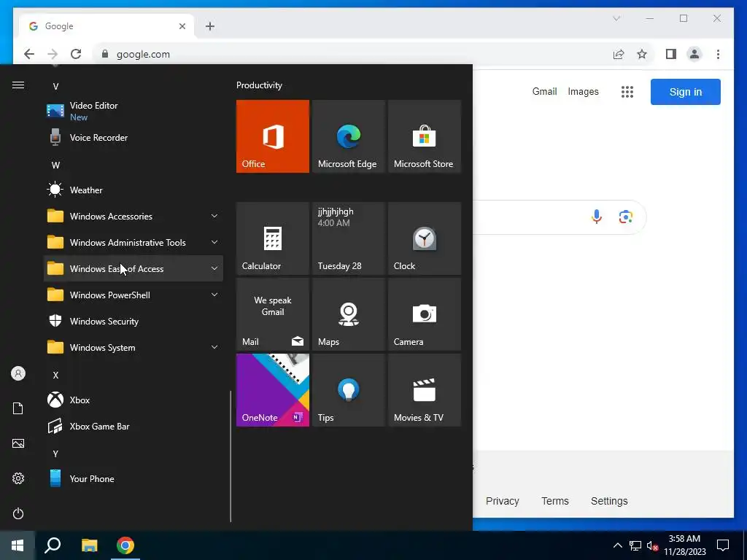This screenshot has width=747, height=560.
Task: Bookmark this page with the star icon
Action: point(642,54)
